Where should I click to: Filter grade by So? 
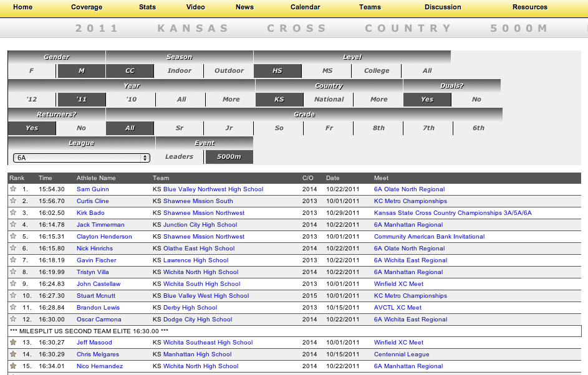(279, 128)
